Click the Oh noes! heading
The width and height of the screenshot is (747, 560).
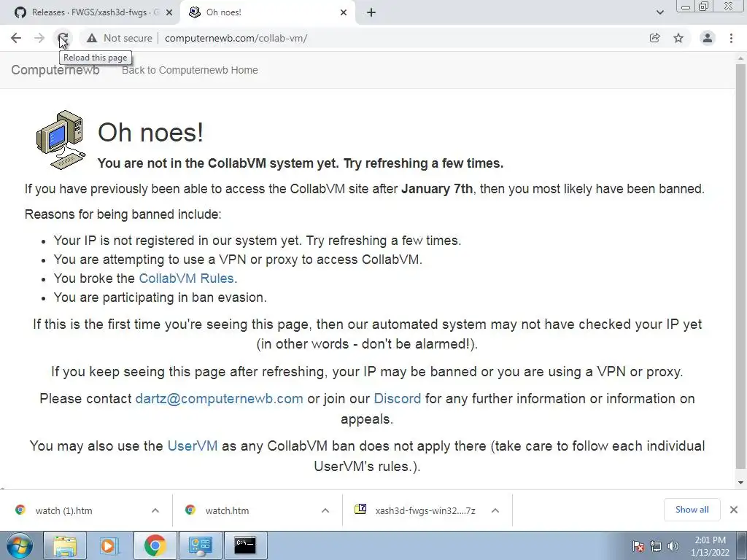[x=150, y=132]
